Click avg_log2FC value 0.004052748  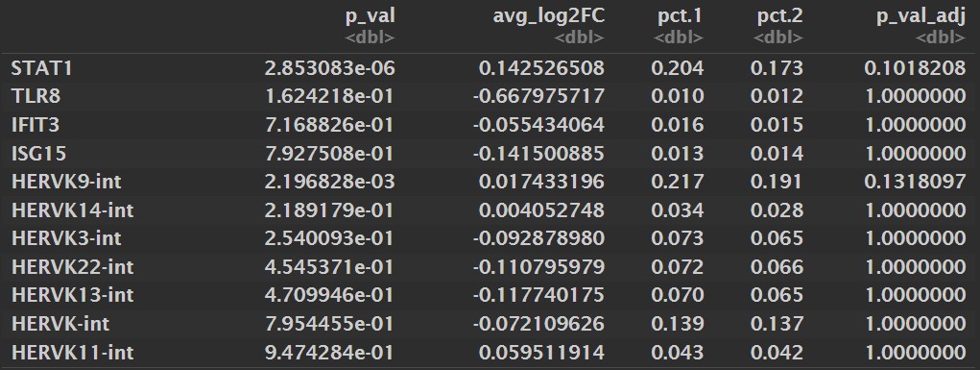pyautogui.click(x=542, y=210)
